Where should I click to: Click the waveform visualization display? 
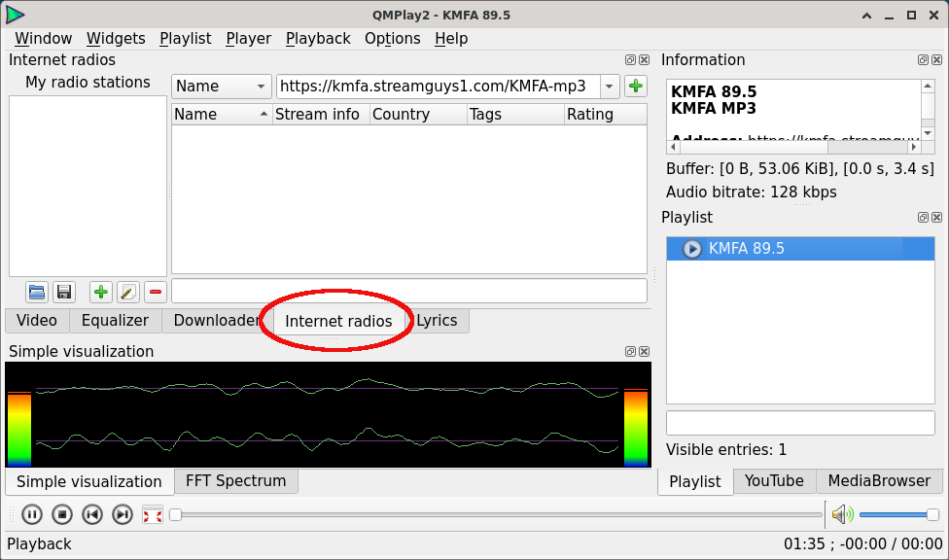click(328, 415)
